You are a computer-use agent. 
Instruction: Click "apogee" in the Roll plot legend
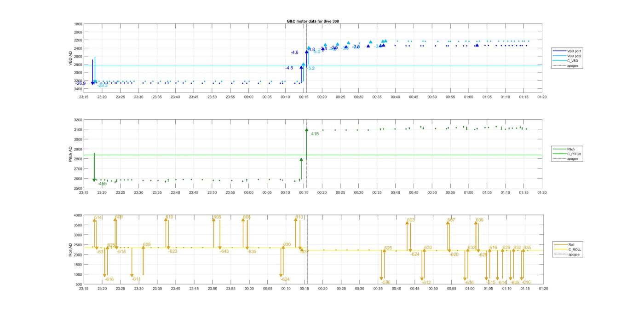click(567, 255)
